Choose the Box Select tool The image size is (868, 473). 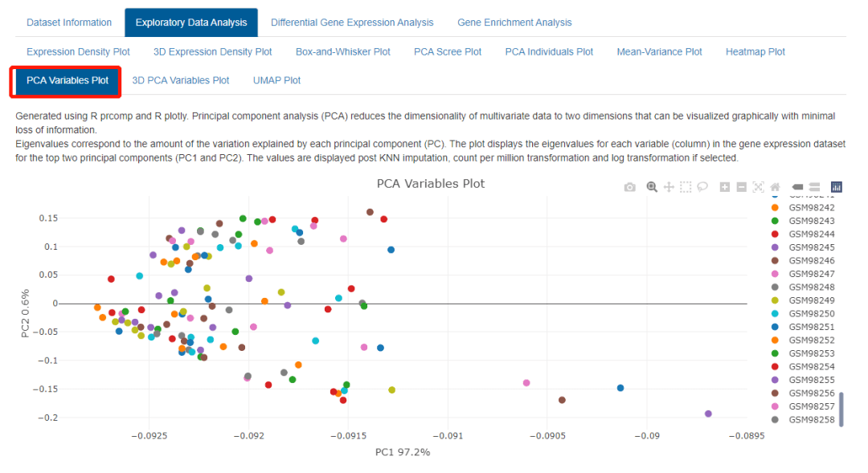(x=686, y=187)
